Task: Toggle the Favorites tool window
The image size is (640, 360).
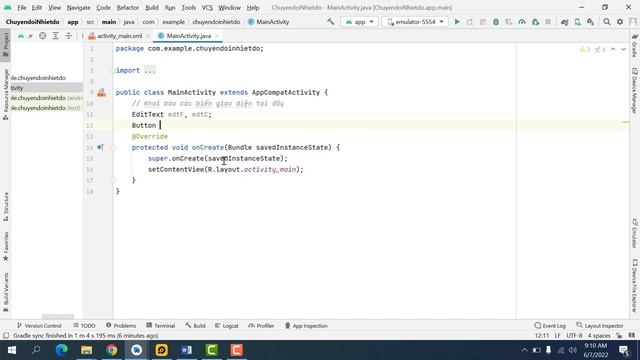Action: pos(5,247)
